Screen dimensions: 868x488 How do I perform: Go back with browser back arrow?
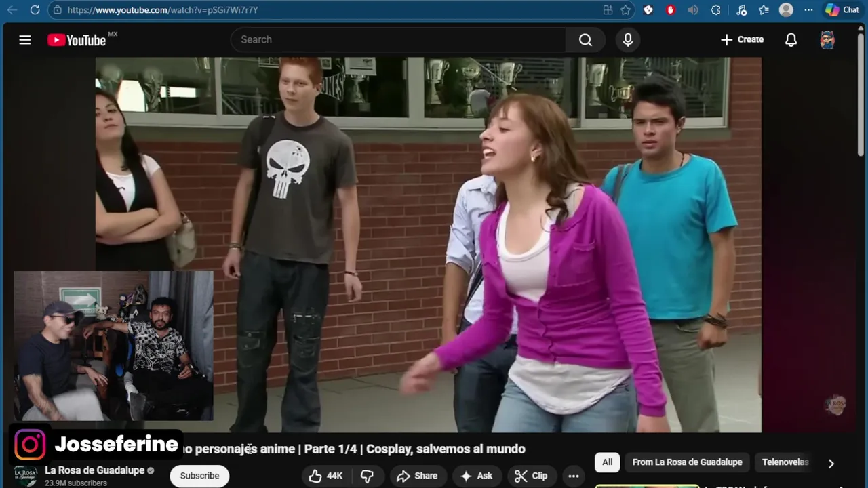pos(12,10)
